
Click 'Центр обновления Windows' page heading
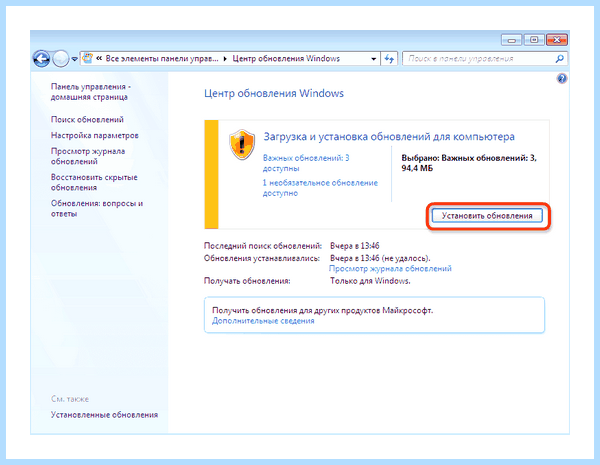274,93
